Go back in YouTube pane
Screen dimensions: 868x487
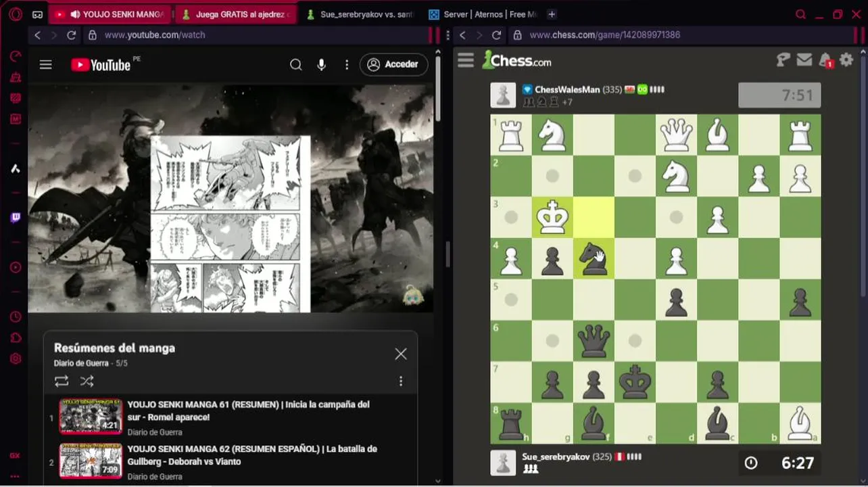(37, 35)
